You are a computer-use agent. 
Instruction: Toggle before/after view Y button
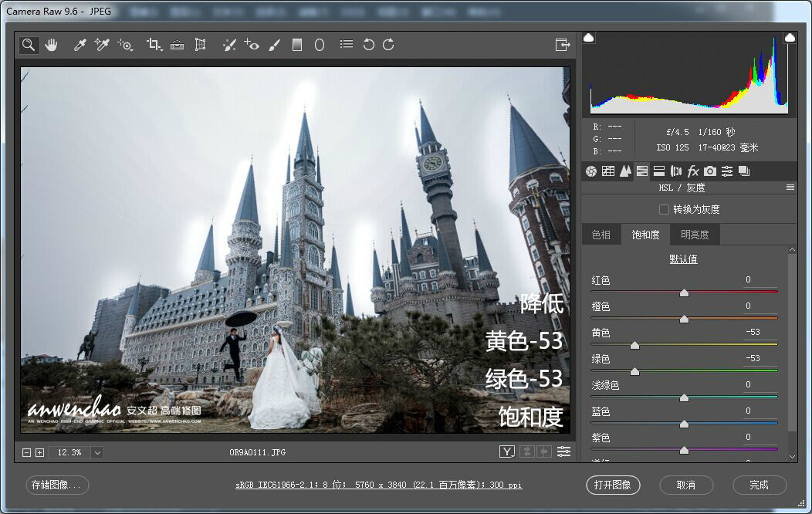click(507, 452)
